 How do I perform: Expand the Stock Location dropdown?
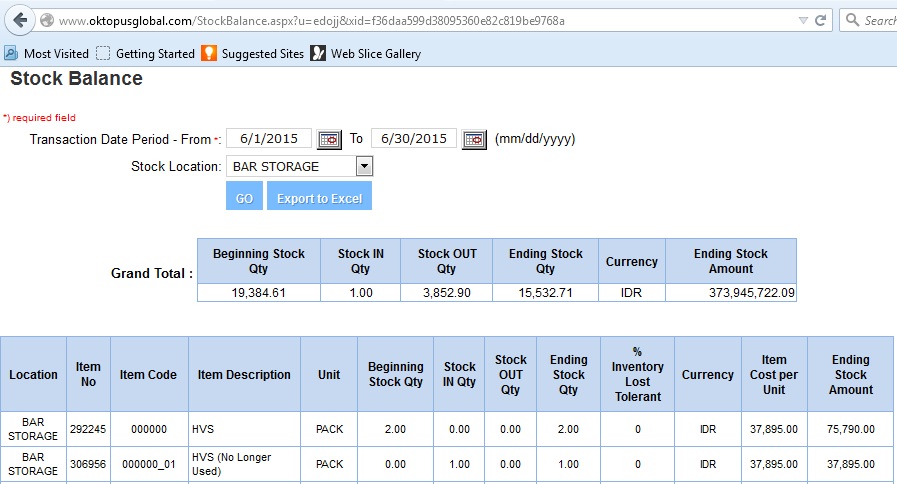click(x=364, y=167)
